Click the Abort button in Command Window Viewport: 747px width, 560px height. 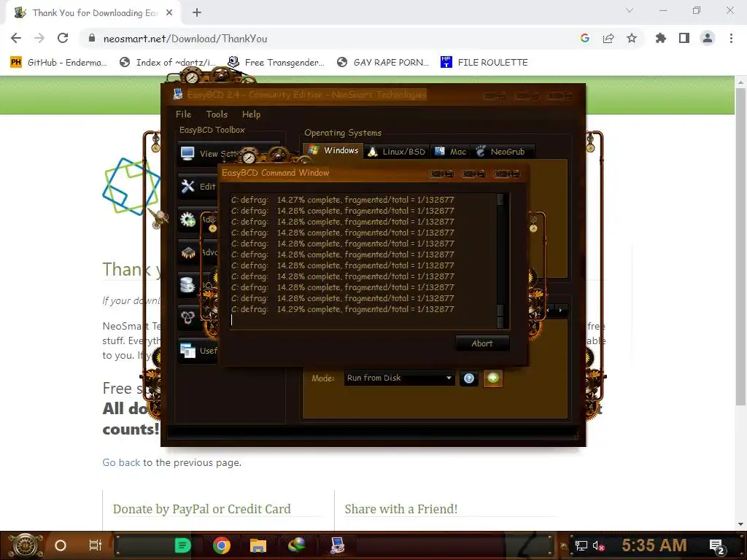[x=482, y=343]
